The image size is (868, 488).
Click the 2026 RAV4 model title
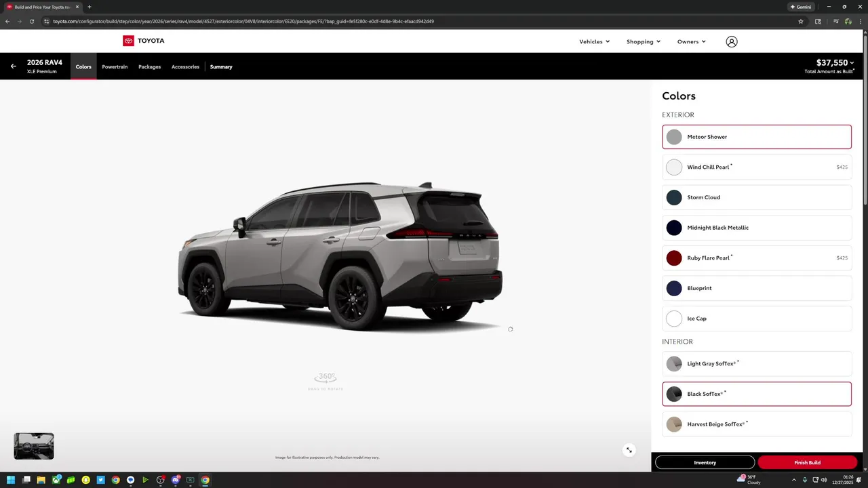click(45, 62)
